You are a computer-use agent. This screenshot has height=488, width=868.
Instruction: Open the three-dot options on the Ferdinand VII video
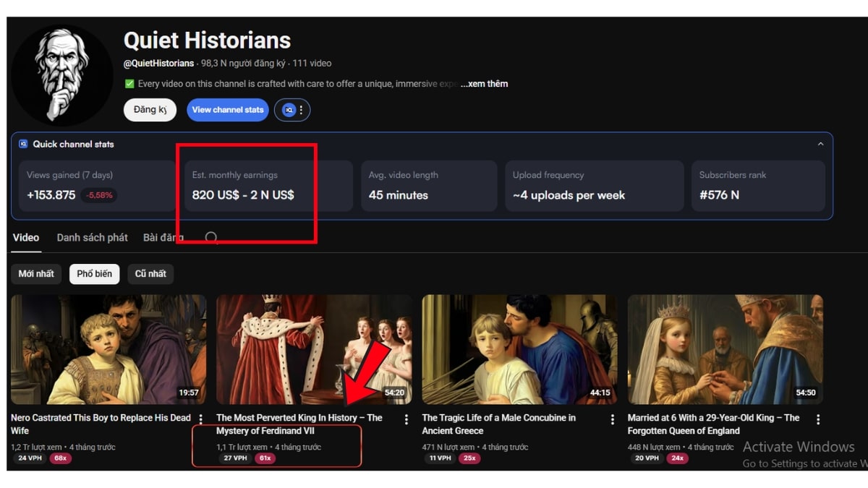point(406,418)
